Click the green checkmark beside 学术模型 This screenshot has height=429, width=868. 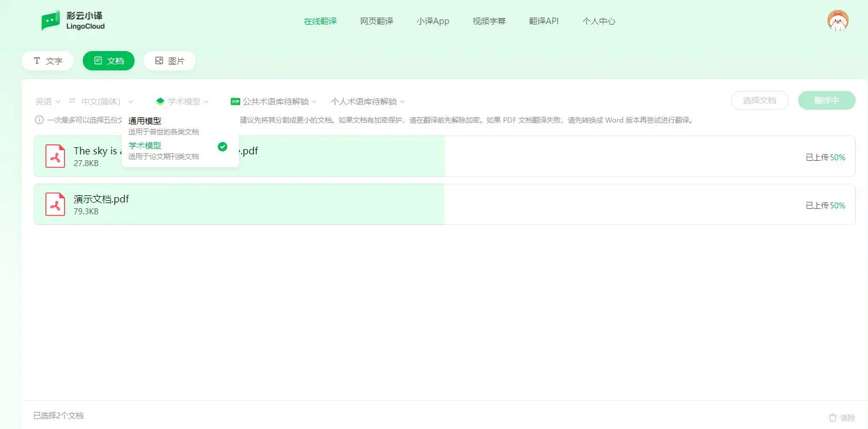223,146
